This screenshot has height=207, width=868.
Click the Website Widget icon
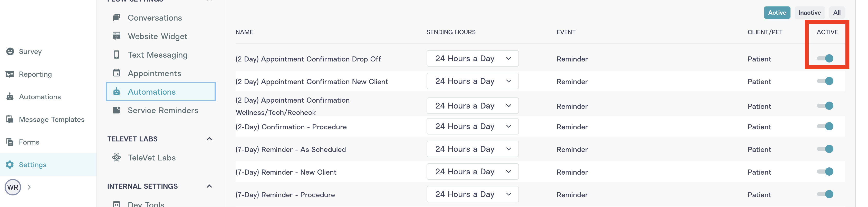pos(116,36)
